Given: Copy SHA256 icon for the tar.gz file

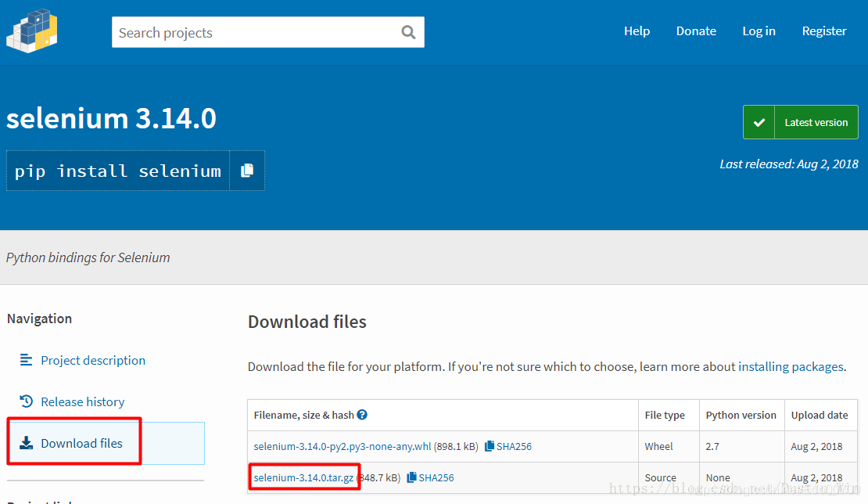Looking at the screenshot, I should [411, 477].
